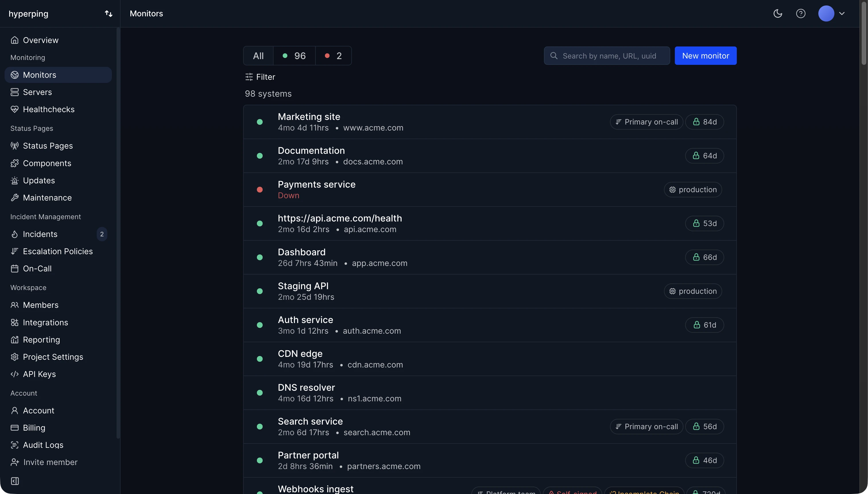Click the Maintenance wrench icon
This screenshot has height=494, width=868.
(x=14, y=197)
